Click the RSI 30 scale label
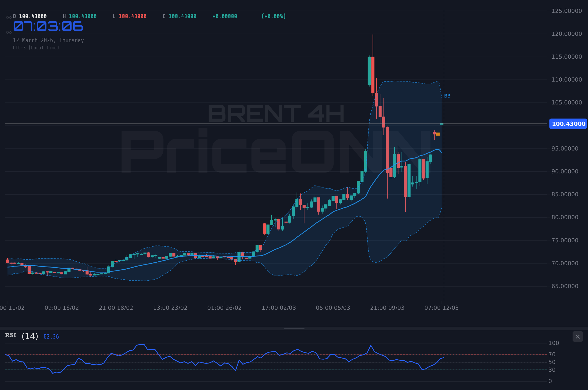The image size is (588, 390). pos(552,370)
